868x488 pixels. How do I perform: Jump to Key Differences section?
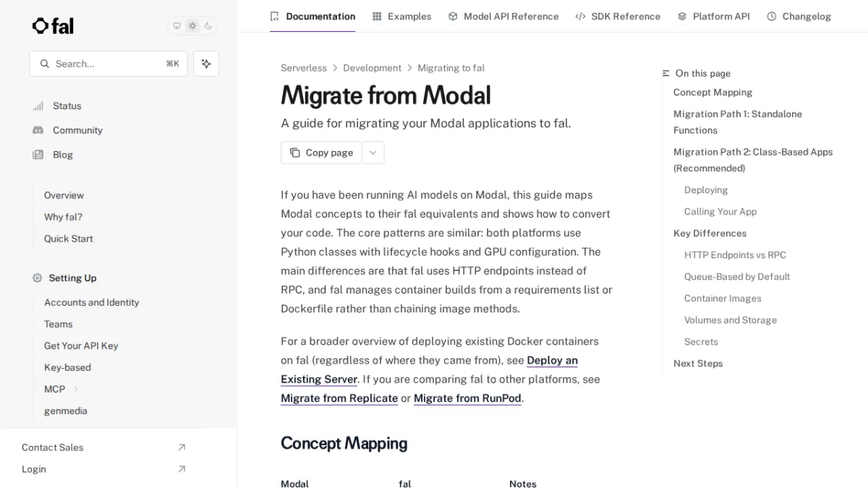710,234
